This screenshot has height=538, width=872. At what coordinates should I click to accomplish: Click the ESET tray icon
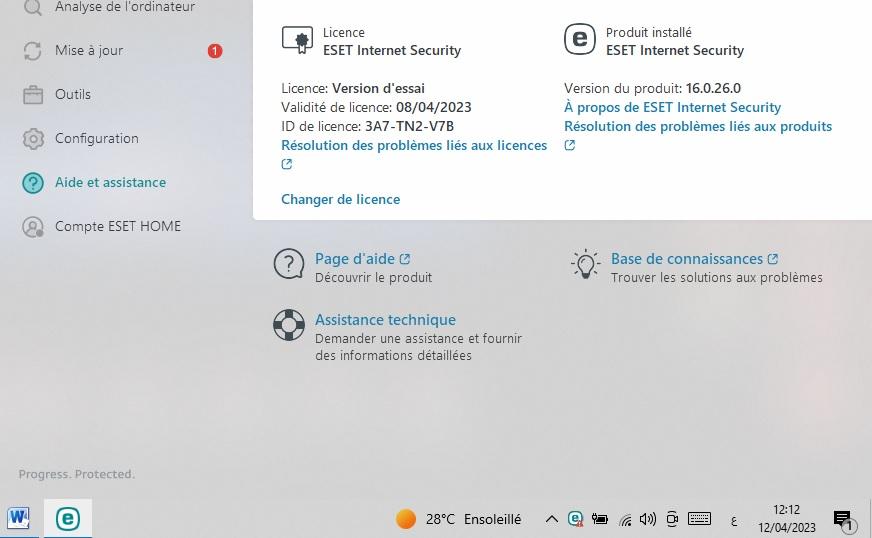[576, 519]
